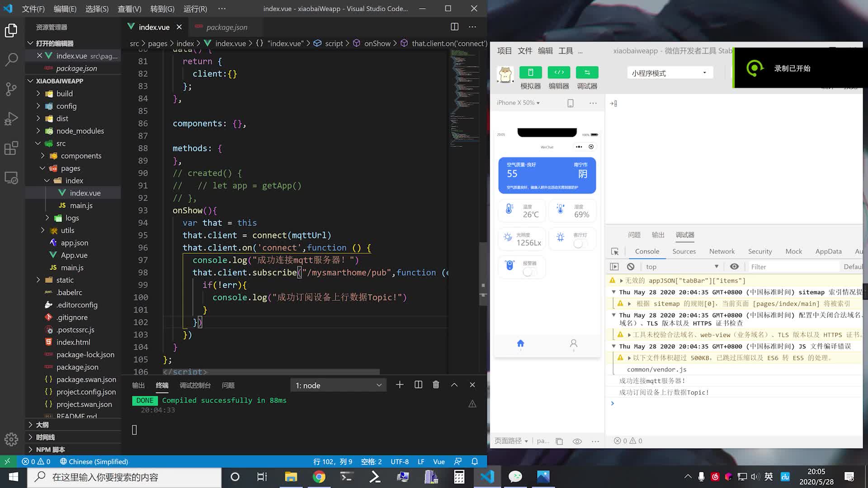
Task: Click line 102 column 9 indicator
Action: point(333,461)
